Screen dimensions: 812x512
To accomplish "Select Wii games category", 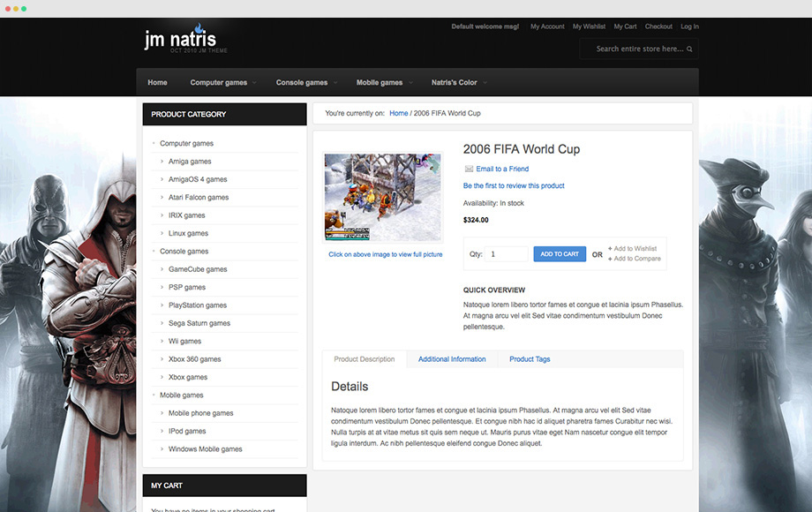I will [x=184, y=341].
